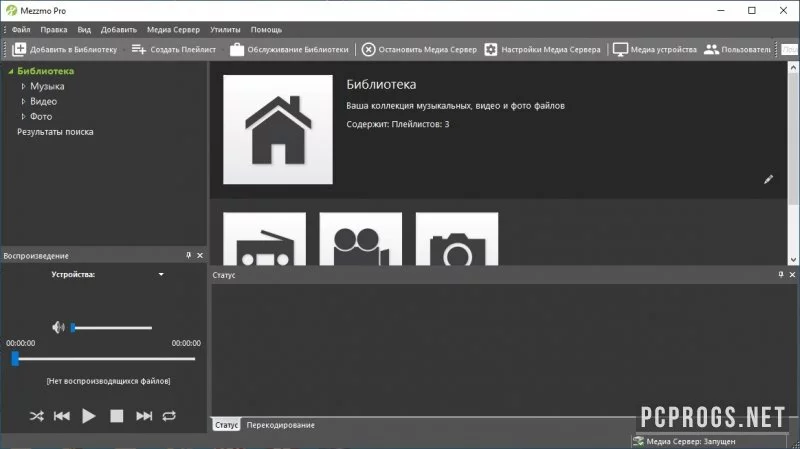Close the Playback panel
Image resolution: width=800 pixels, height=449 pixels.
[x=200, y=256]
